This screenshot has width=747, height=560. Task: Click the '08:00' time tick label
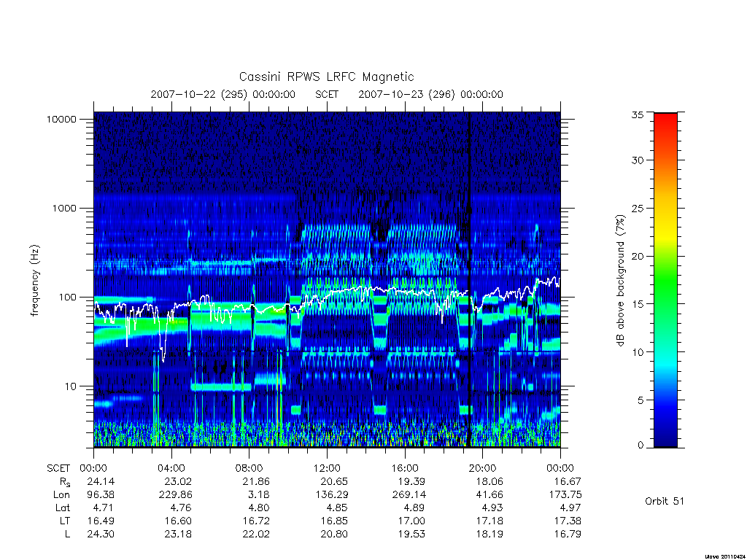click(249, 468)
